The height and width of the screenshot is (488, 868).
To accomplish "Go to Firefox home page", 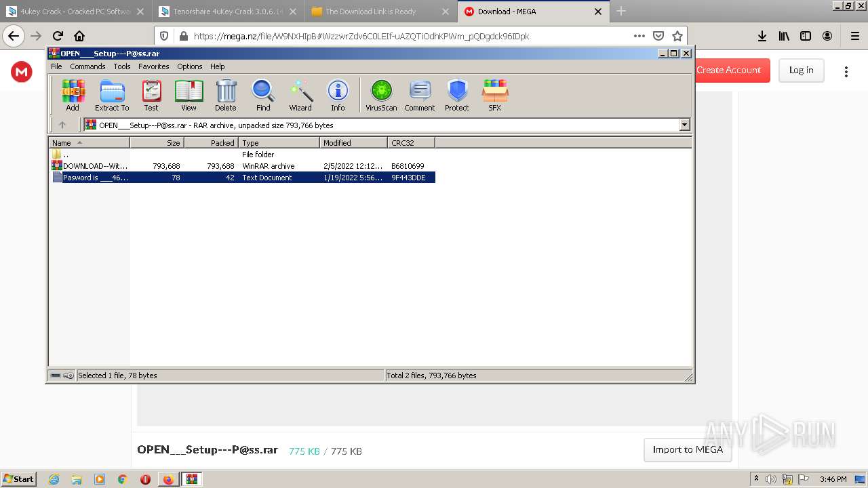I will (x=79, y=36).
